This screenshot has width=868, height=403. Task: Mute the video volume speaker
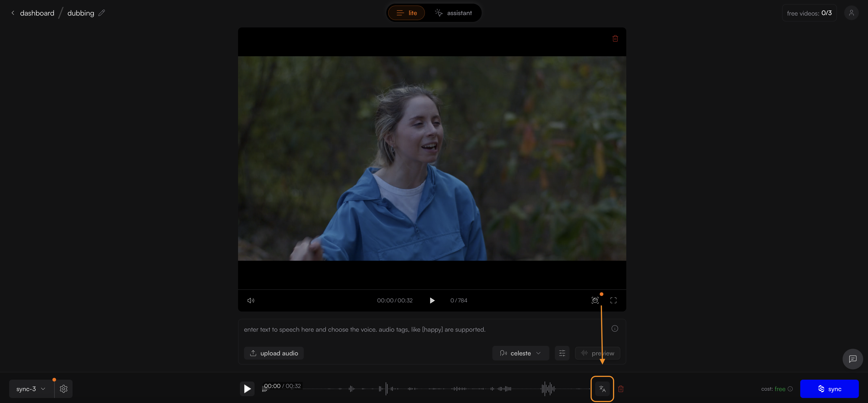click(251, 300)
